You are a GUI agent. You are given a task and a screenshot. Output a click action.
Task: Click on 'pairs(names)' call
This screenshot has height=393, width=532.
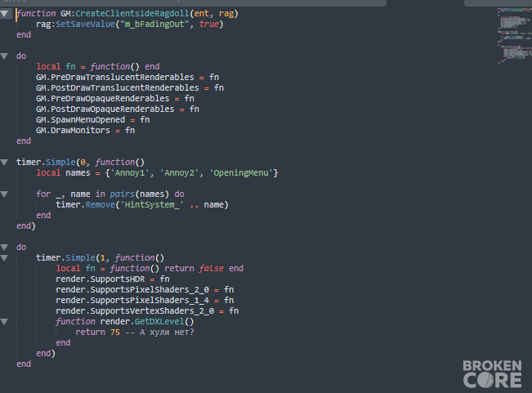point(140,194)
